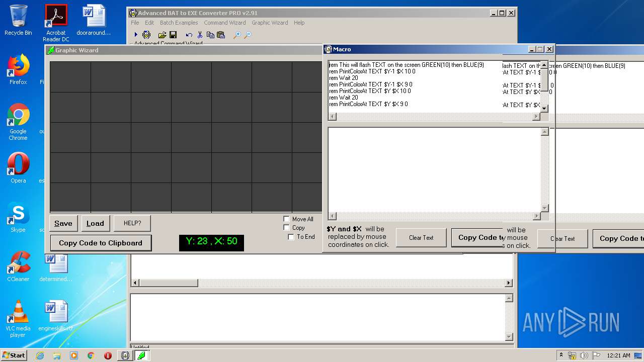The image size is (644, 362).
Task: Click the Paste clipboard toolbar icon
Action: (220, 35)
